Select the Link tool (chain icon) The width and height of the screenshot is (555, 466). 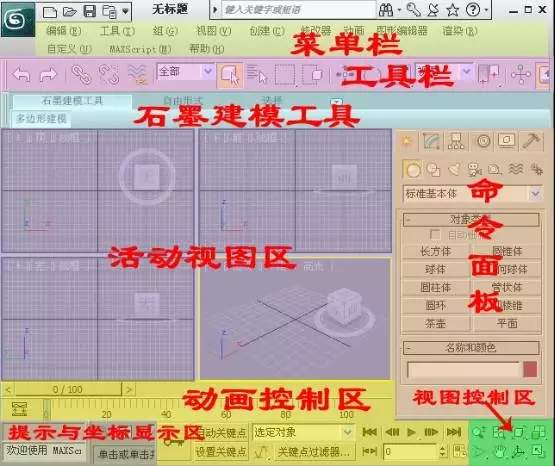pos(81,74)
